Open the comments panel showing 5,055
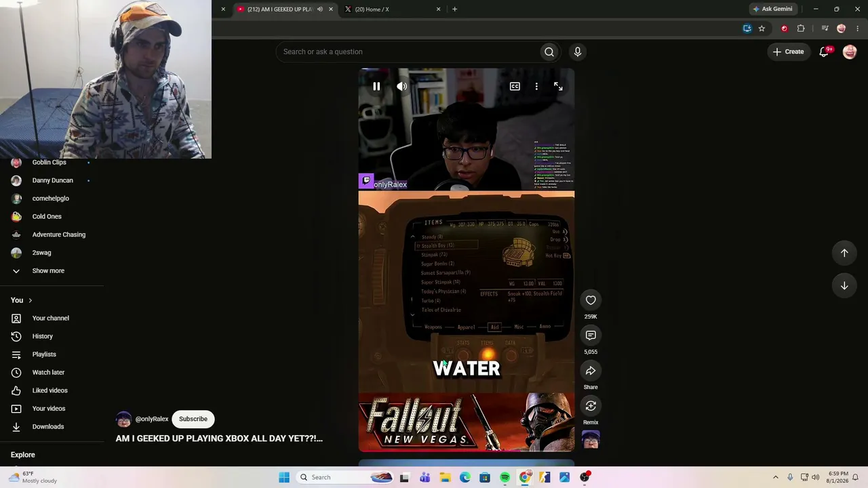Screen dimensions: 868x488 pos(591,335)
